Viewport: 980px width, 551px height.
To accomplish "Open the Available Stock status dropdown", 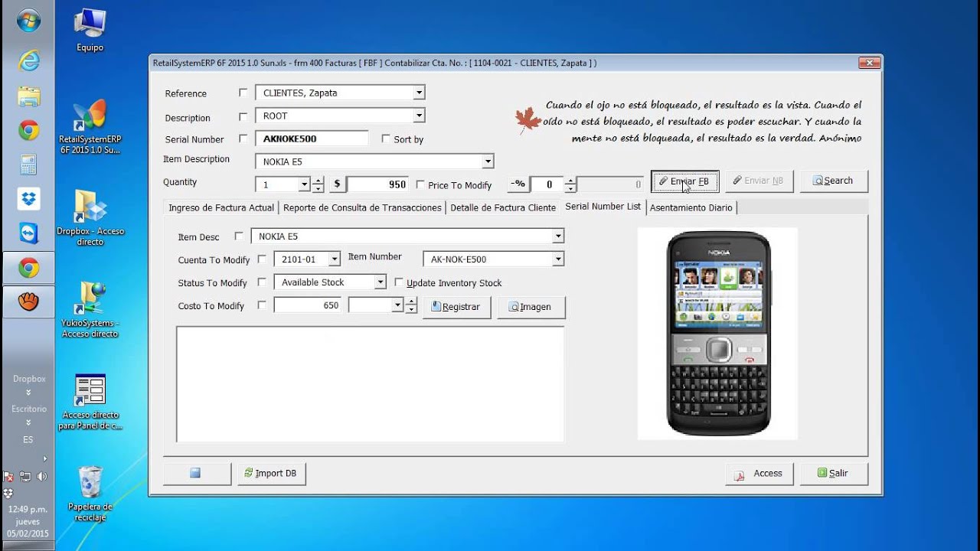I will [380, 282].
